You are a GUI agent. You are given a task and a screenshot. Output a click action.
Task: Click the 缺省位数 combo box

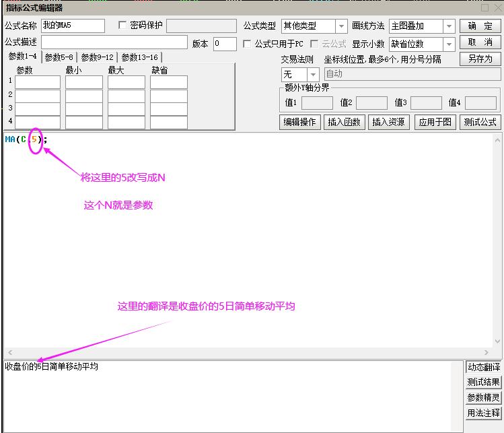coord(422,44)
